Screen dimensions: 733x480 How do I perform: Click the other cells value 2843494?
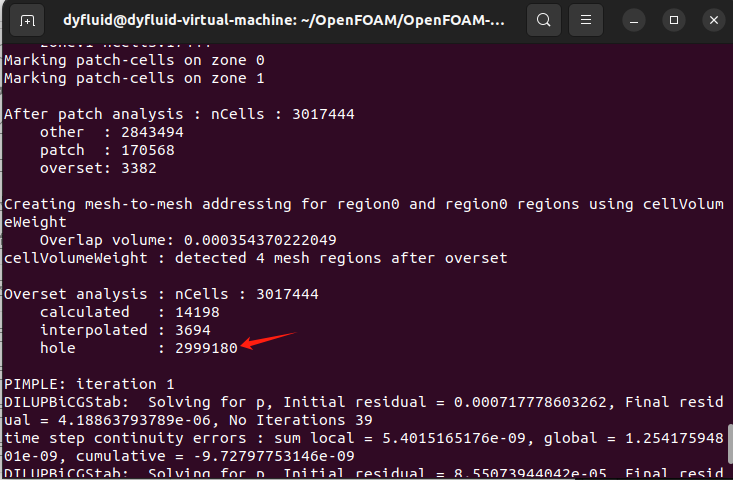[x=152, y=132]
